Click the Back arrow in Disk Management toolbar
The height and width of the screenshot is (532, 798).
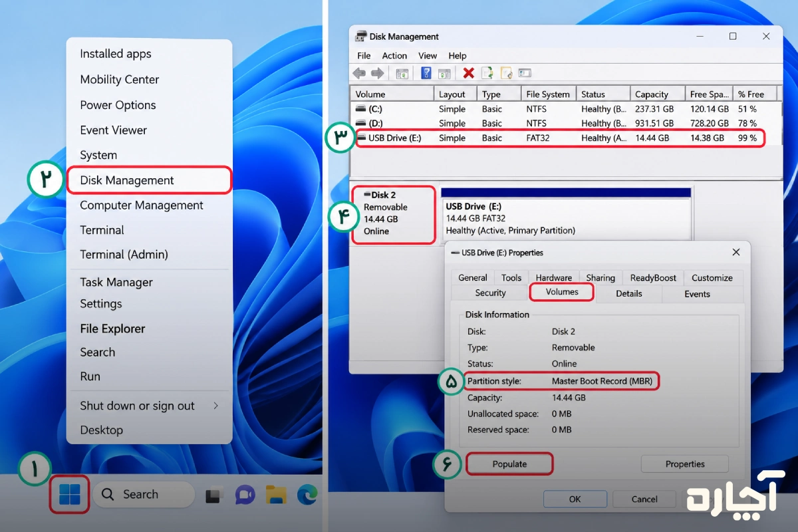[359, 73]
